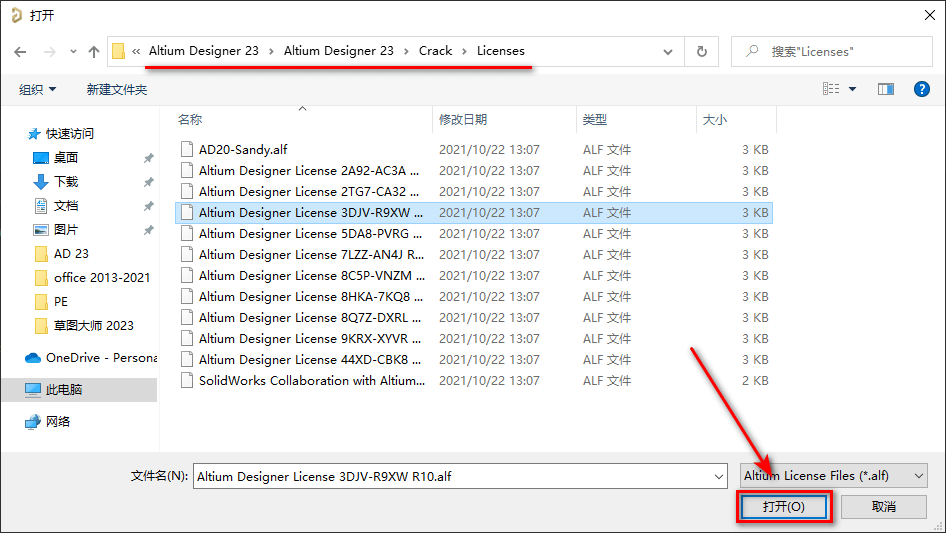Click the file icon of SolidWorks Collaboration
Image resolution: width=946 pixels, height=533 pixels.
pyautogui.click(x=187, y=380)
